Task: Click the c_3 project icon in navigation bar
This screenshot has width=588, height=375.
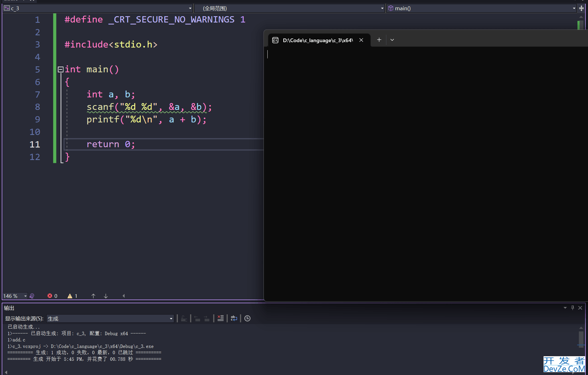Action: click(x=7, y=8)
